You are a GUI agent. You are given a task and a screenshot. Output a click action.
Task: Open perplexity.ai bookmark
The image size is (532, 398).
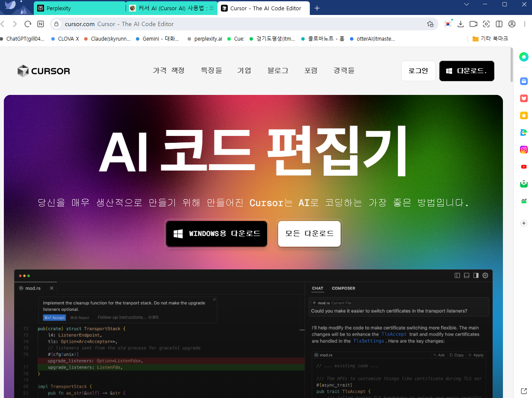coord(205,38)
